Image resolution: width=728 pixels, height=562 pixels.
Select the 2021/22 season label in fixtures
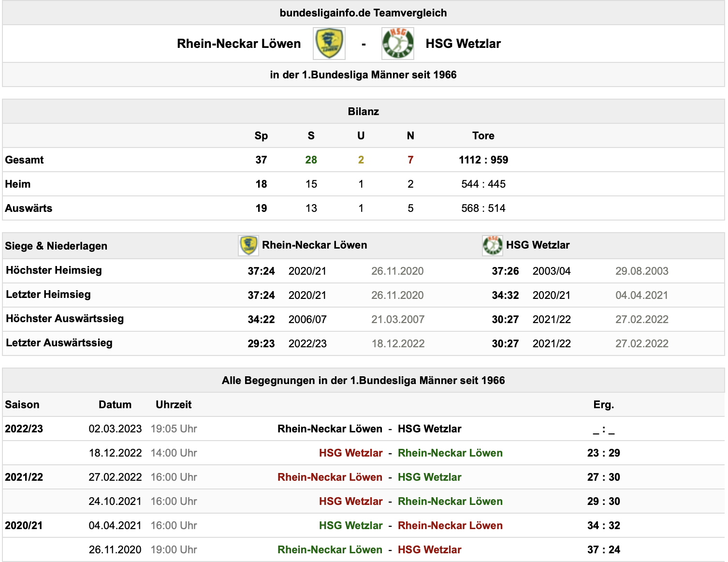click(24, 477)
